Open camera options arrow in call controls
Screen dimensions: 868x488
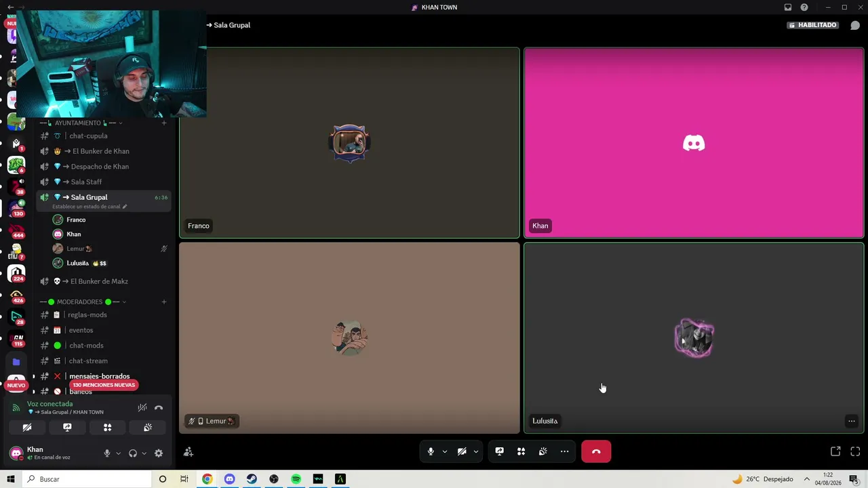coord(476,451)
